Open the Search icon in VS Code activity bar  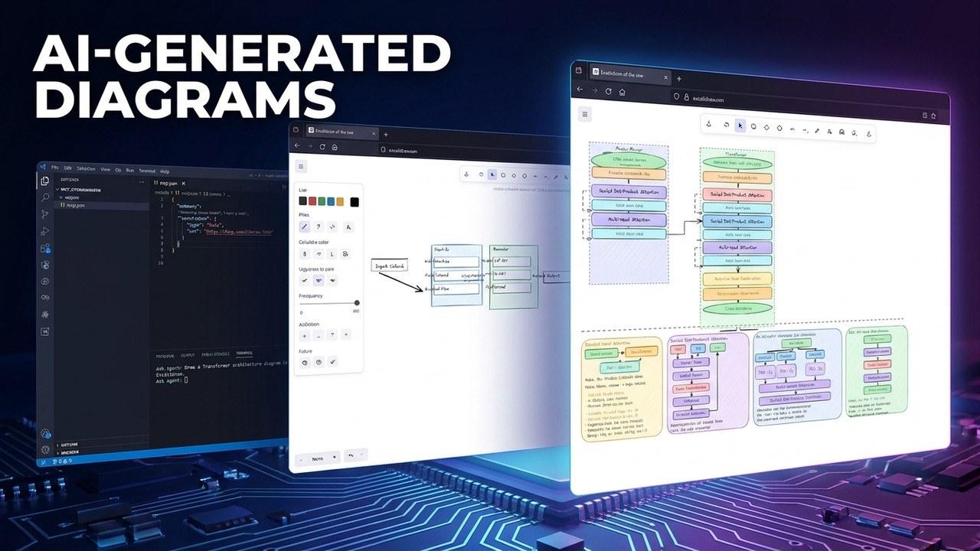coord(45,197)
